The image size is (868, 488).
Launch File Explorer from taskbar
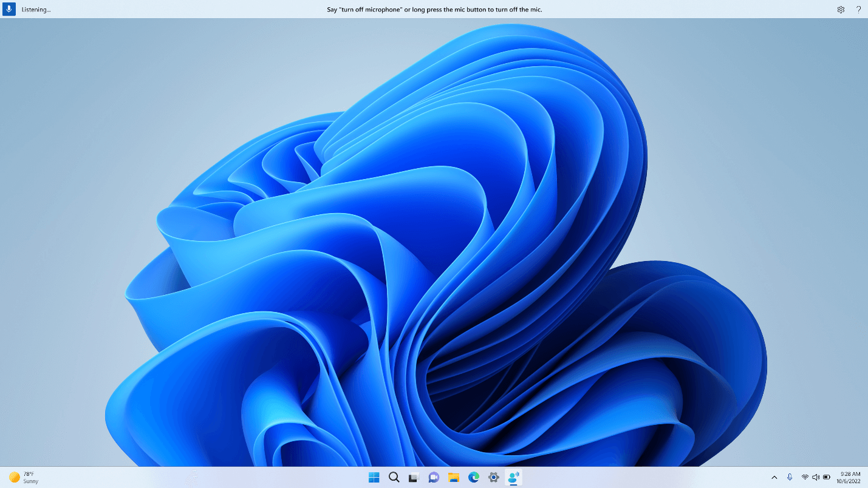tap(453, 478)
